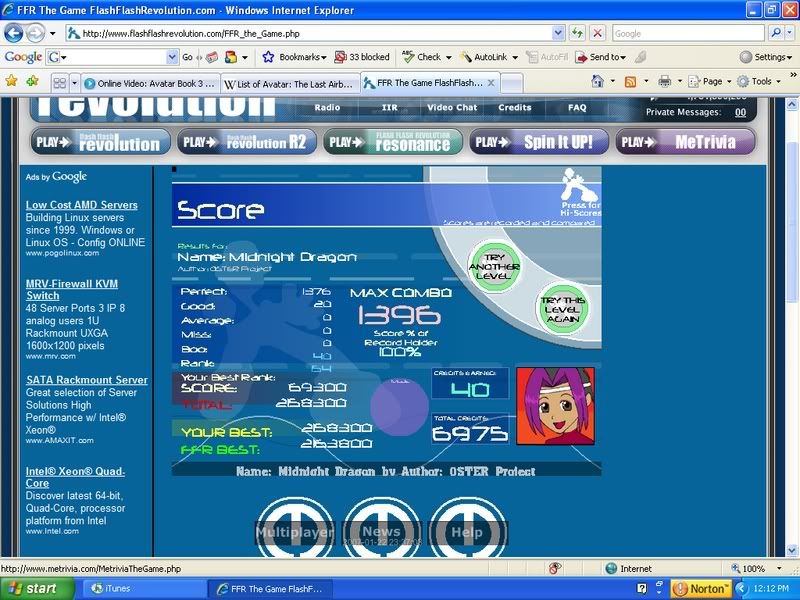
Task: Switch to the Online Video Avatar tab
Action: (148, 83)
